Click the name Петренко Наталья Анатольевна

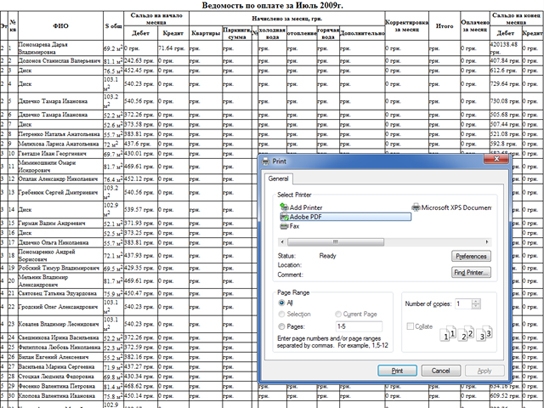tap(59, 134)
